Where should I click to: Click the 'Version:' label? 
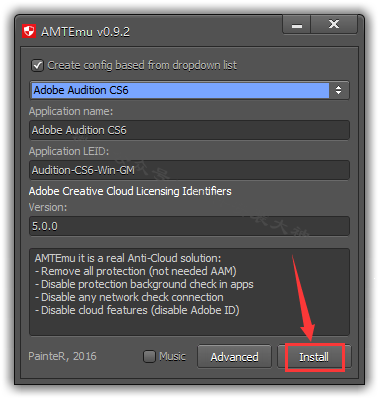[x=48, y=207]
